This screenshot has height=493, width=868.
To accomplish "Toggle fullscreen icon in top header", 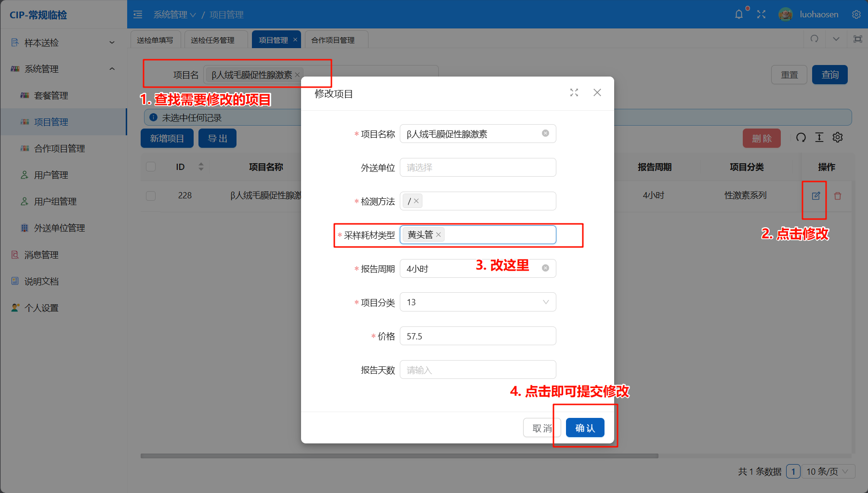I will point(761,14).
